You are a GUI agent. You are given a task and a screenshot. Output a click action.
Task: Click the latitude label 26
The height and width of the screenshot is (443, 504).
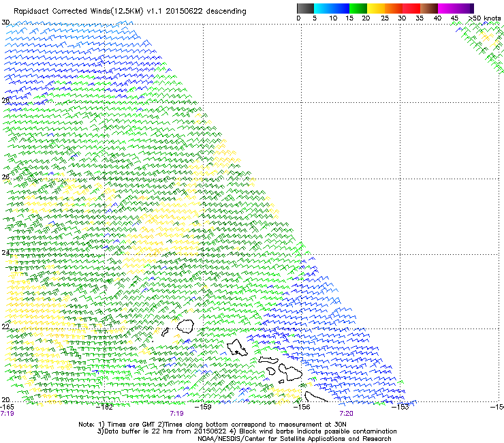[5, 177]
